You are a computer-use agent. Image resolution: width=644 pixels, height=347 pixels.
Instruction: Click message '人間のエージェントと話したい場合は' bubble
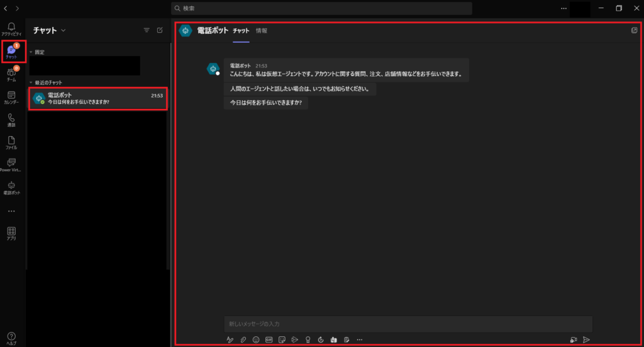300,89
